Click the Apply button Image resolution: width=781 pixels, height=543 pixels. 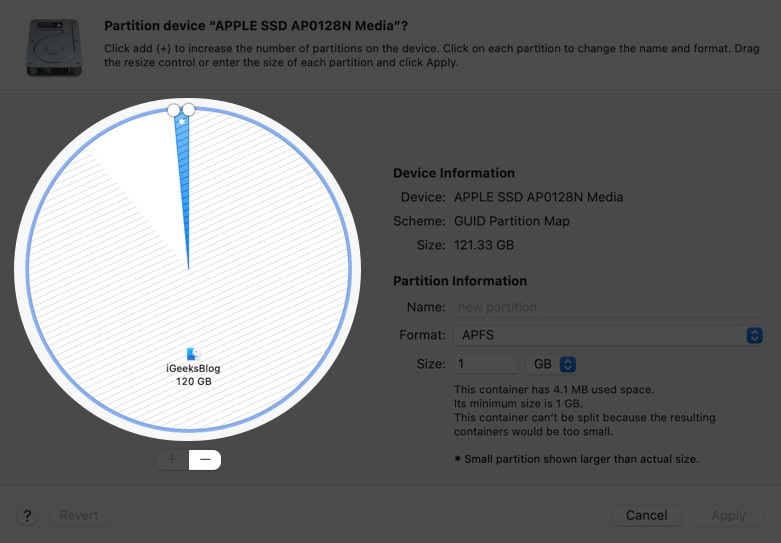[728, 515]
